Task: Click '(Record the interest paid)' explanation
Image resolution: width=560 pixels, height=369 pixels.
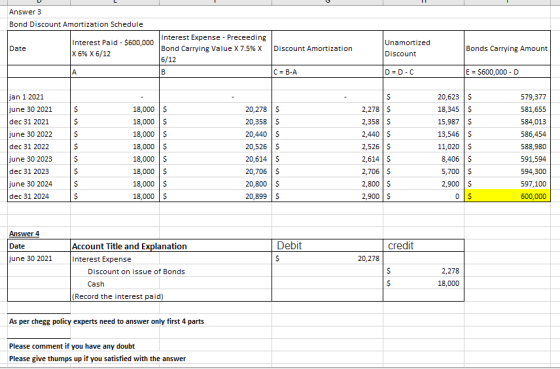Action: click(x=118, y=296)
